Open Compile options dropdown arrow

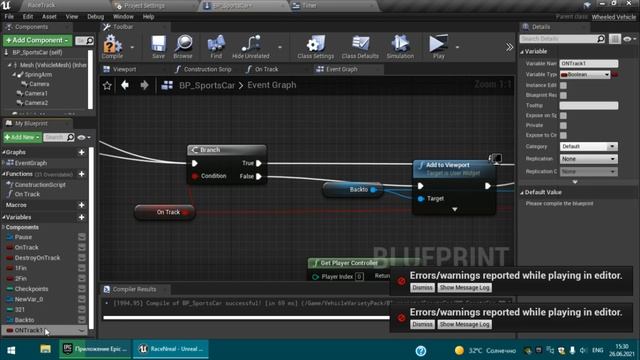pos(132,47)
